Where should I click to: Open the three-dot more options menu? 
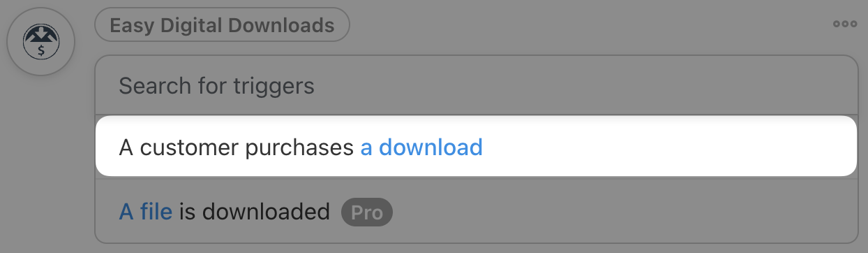844,24
